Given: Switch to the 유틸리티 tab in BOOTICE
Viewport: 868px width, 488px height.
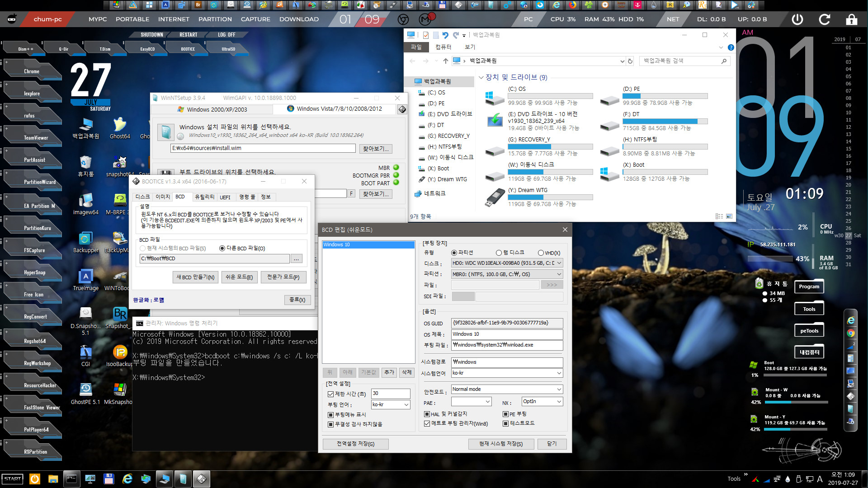Looking at the screenshot, I should coord(204,197).
